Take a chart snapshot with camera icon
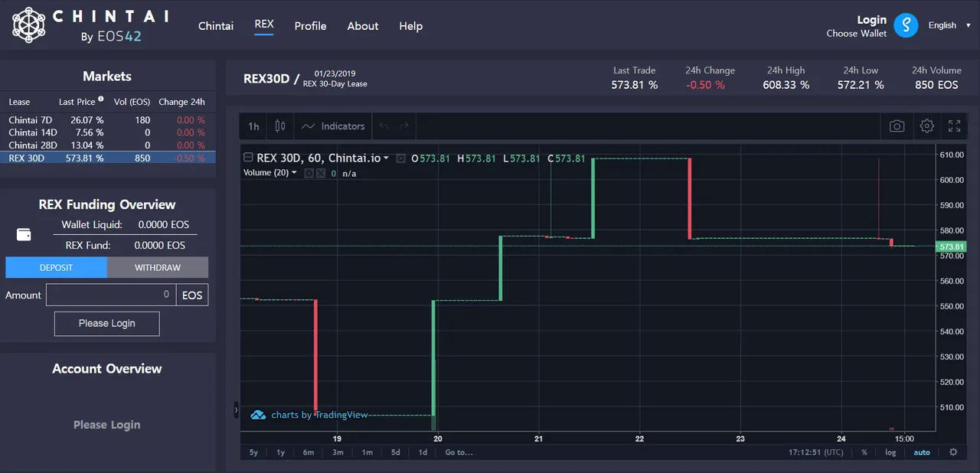This screenshot has height=473, width=980. [897, 126]
